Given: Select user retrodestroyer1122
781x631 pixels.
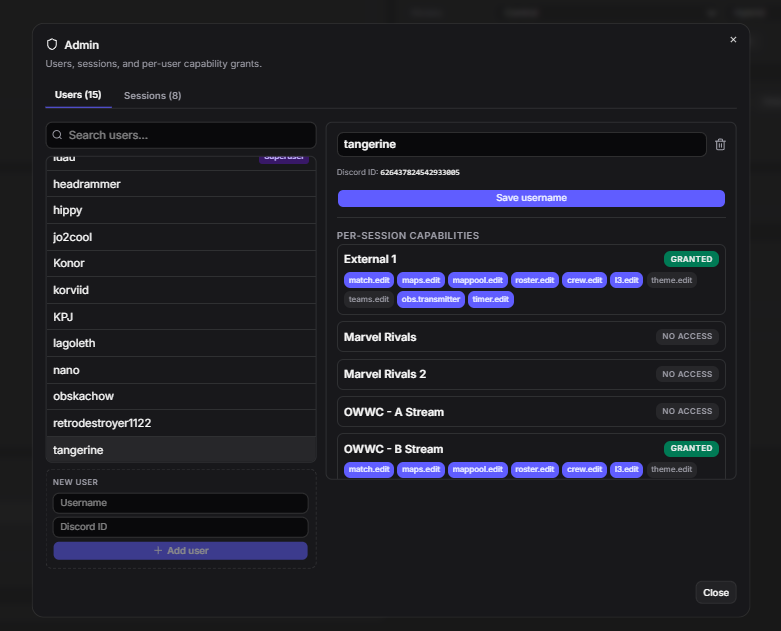Looking at the screenshot, I should 181,423.
